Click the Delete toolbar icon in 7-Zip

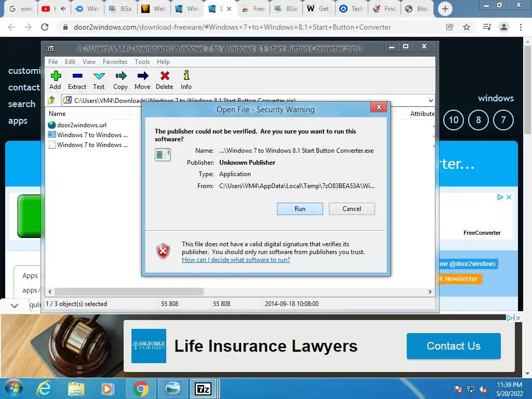165,80
